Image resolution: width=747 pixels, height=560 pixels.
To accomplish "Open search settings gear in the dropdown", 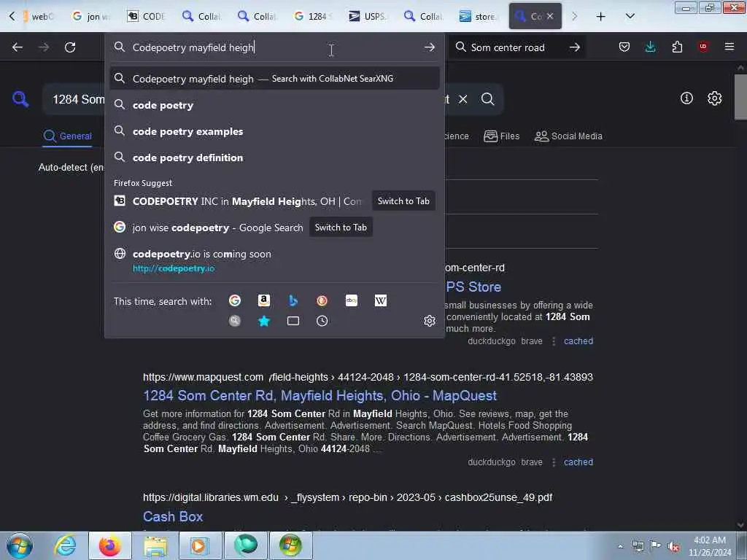I will (x=429, y=321).
